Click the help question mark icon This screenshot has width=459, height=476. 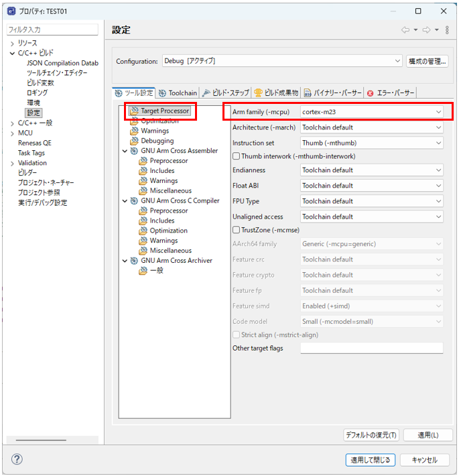point(17,459)
